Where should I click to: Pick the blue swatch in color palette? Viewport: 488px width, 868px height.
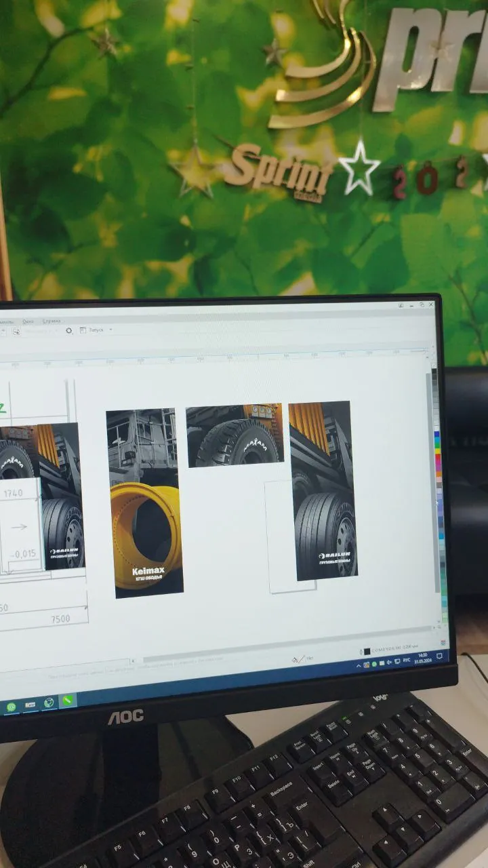point(436,434)
